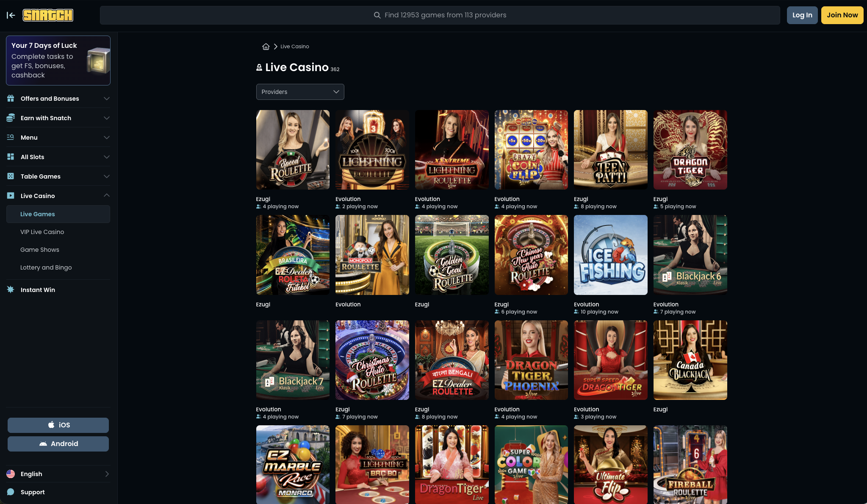
Task: Open the Teen Patti game
Action: pyautogui.click(x=610, y=150)
